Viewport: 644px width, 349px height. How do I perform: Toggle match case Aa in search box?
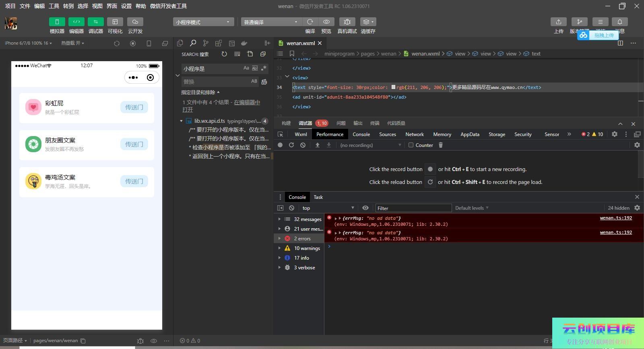click(246, 68)
